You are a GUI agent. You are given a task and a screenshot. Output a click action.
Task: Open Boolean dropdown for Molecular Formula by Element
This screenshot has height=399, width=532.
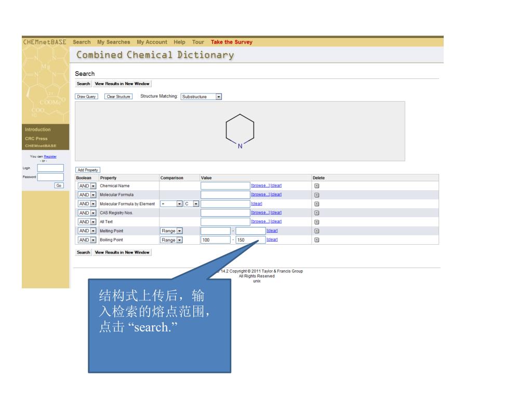[87, 204]
